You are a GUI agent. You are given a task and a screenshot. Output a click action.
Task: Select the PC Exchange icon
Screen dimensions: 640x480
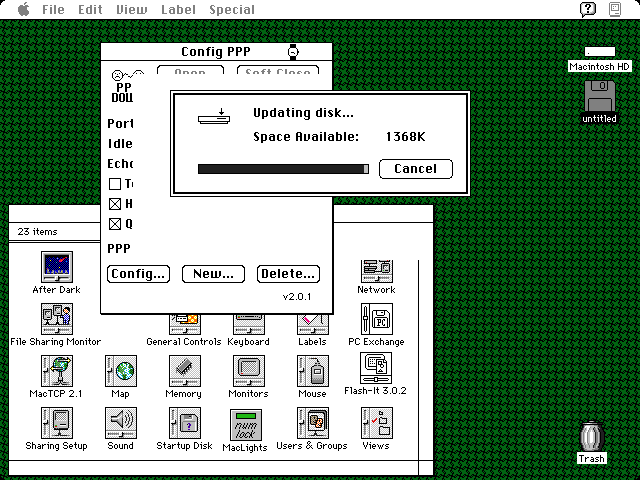click(377, 319)
